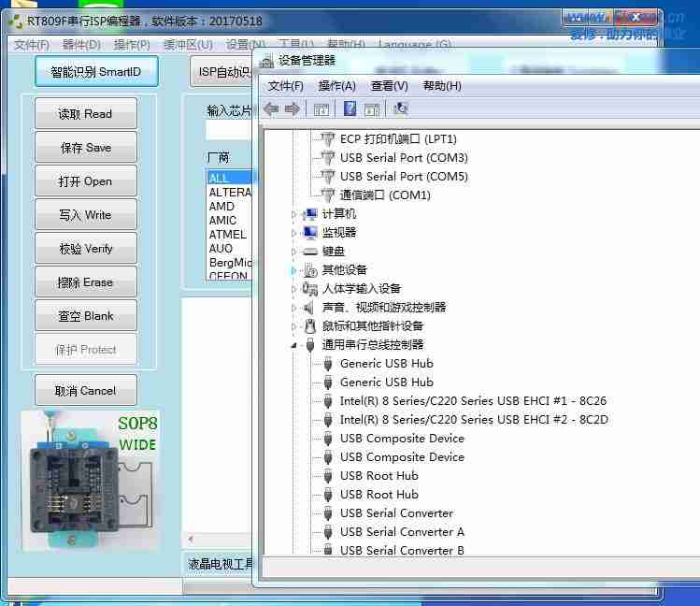This screenshot has height=606, width=700.
Task: Expand the 键盘 node
Action: (x=293, y=252)
